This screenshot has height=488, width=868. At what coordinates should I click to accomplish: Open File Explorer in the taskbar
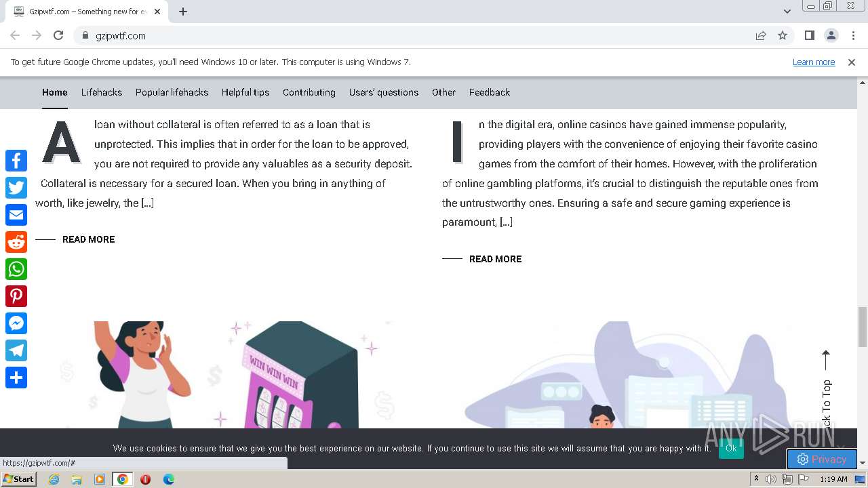tap(77, 479)
